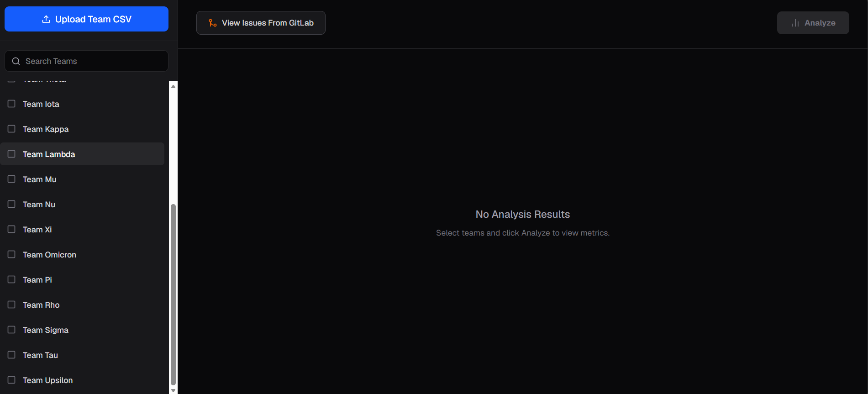Check the Team Upsilon checkbox

pyautogui.click(x=11, y=380)
